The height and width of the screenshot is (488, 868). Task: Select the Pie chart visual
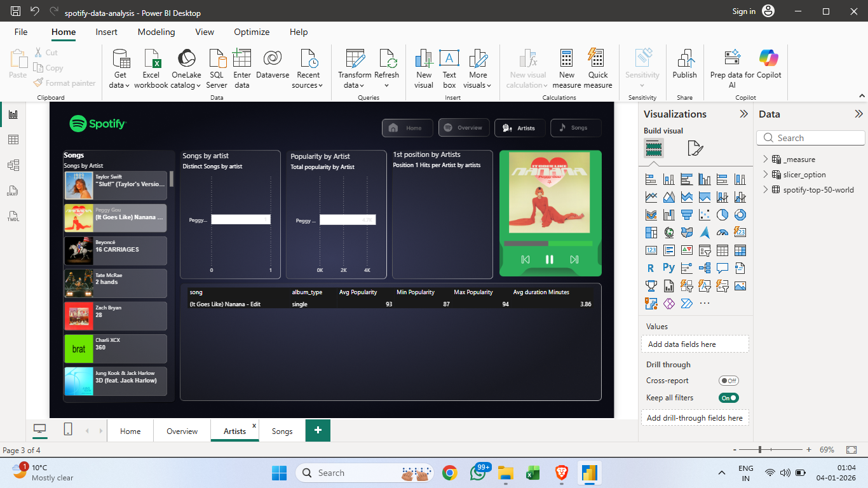(x=722, y=215)
